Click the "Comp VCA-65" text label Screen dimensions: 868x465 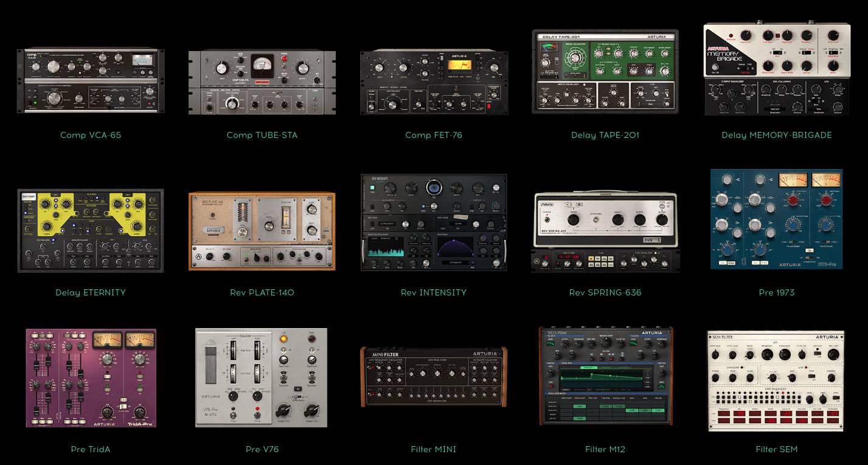pyautogui.click(x=90, y=135)
